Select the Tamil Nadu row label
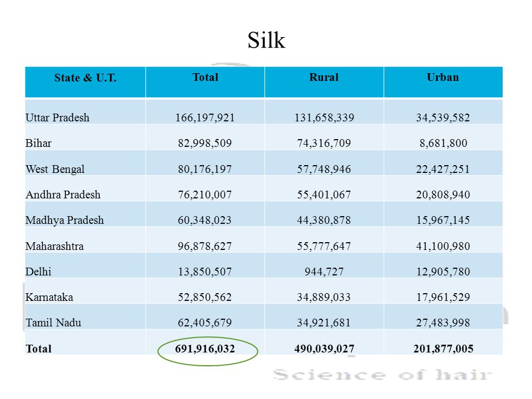Image resolution: width=532 pixels, height=399 pixels. [53, 323]
